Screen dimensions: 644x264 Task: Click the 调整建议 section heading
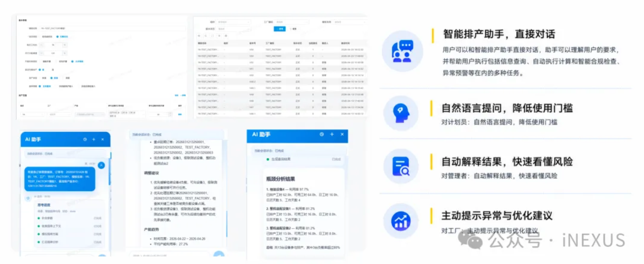point(151,173)
